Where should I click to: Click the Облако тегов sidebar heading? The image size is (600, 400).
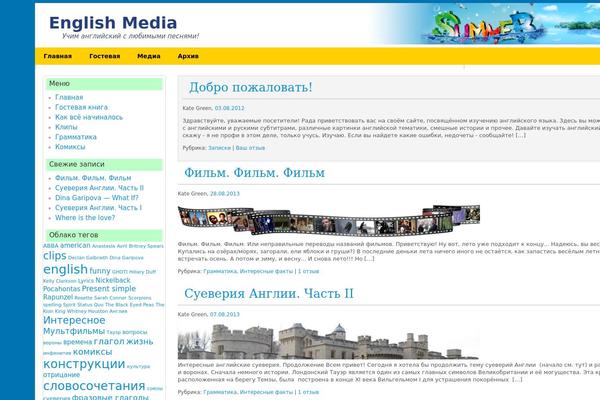[104, 235]
